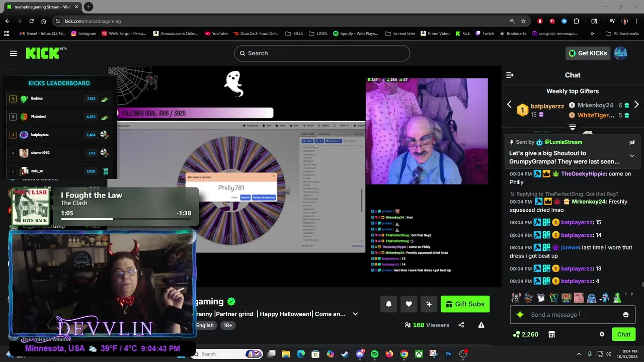Hide the pinned LumiaStream message

(x=632, y=142)
